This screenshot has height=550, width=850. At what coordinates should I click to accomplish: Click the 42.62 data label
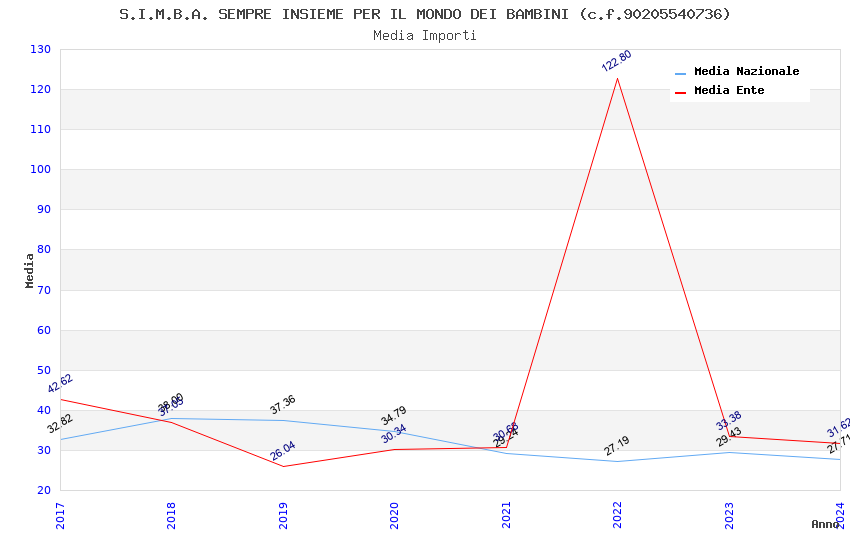point(60,384)
